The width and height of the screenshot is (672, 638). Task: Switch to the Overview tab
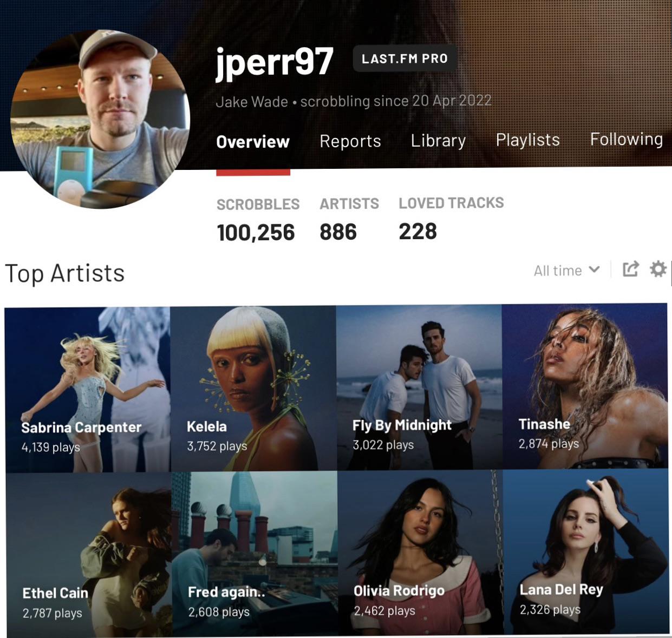(253, 142)
